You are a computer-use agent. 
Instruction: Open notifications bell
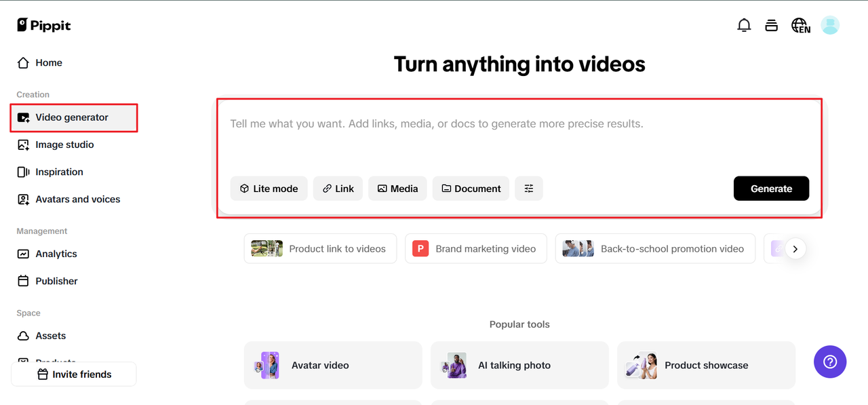click(x=744, y=24)
